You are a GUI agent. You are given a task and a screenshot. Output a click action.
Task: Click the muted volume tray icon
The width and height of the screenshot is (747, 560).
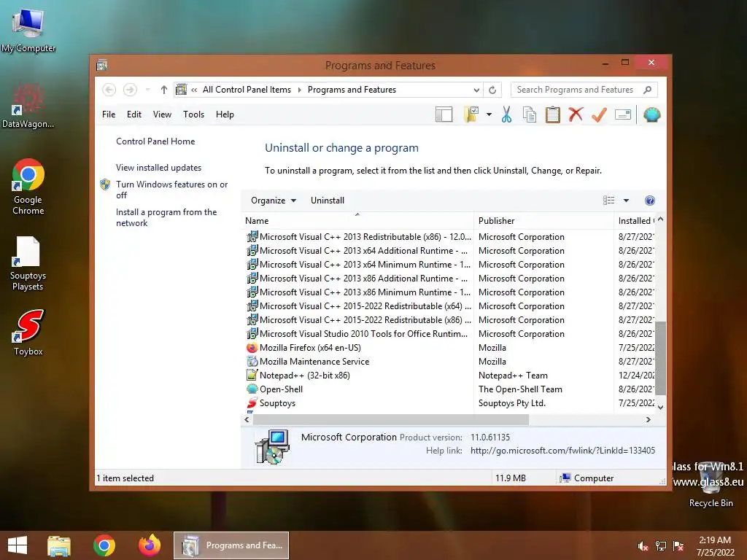[x=643, y=546]
